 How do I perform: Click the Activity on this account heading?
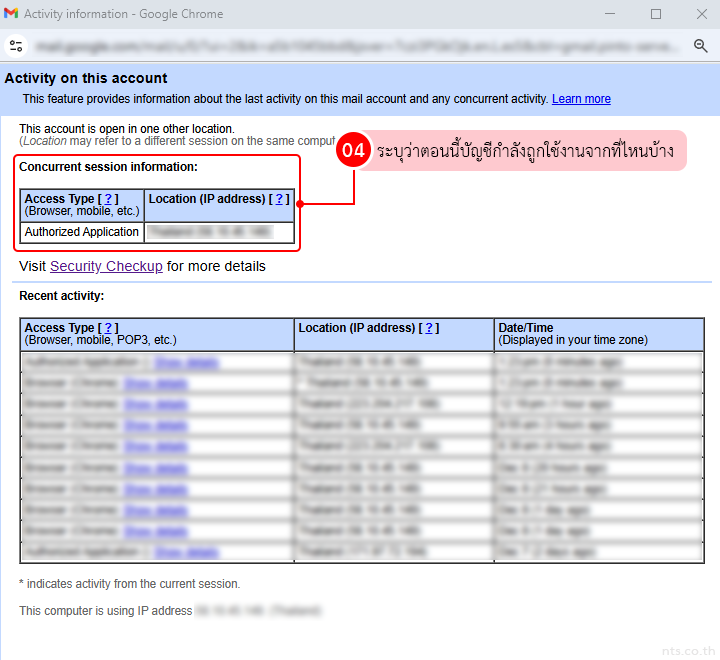coord(86,78)
